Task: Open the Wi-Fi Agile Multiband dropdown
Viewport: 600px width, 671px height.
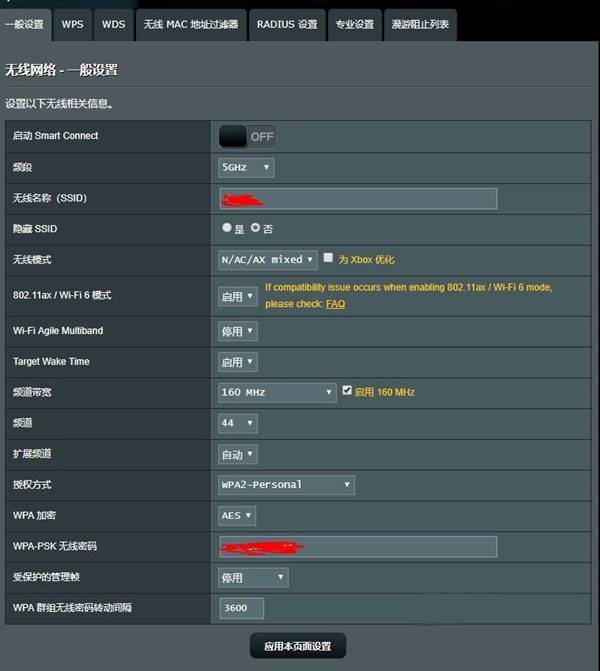Action: 238,331
